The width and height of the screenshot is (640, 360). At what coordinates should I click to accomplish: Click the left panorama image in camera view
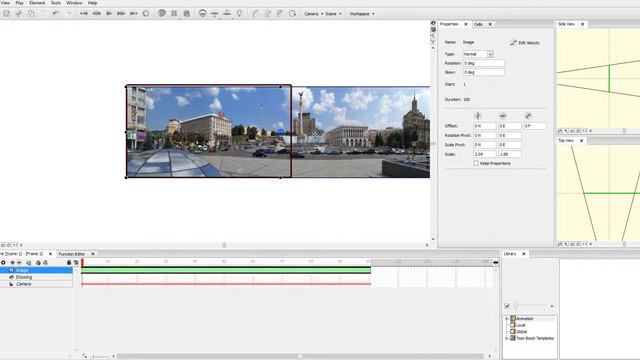pyautogui.click(x=209, y=131)
